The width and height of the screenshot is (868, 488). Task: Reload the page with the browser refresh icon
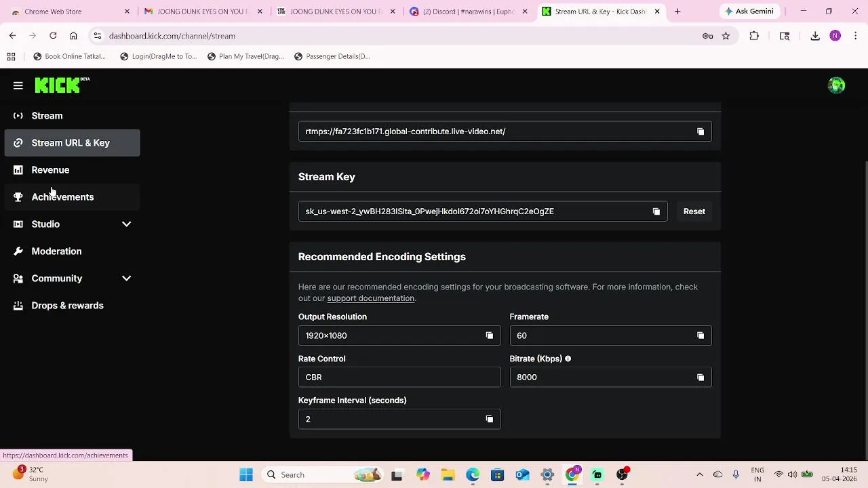click(53, 36)
